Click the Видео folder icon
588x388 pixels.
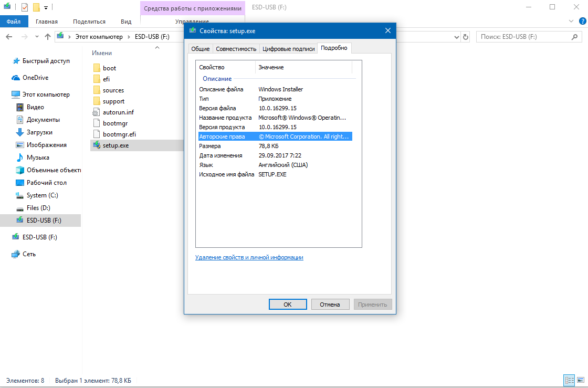(x=20, y=107)
